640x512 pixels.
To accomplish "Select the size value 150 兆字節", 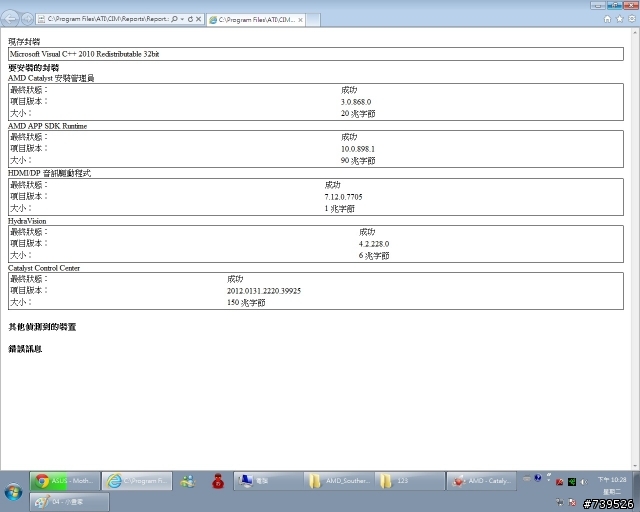I will tap(246, 303).
